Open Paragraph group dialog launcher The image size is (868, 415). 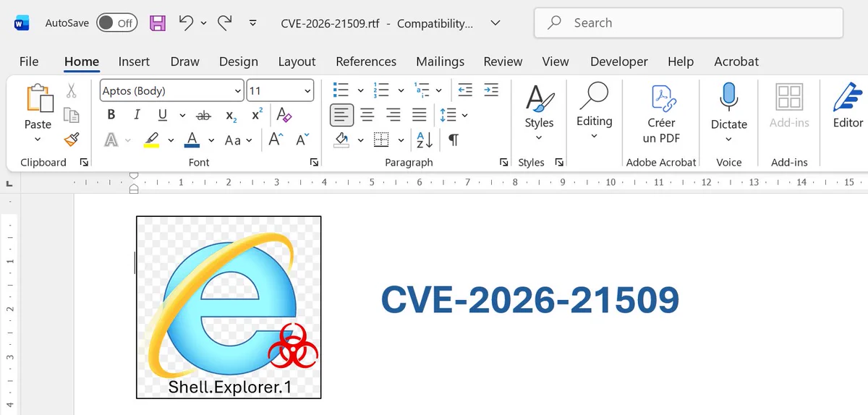point(504,162)
